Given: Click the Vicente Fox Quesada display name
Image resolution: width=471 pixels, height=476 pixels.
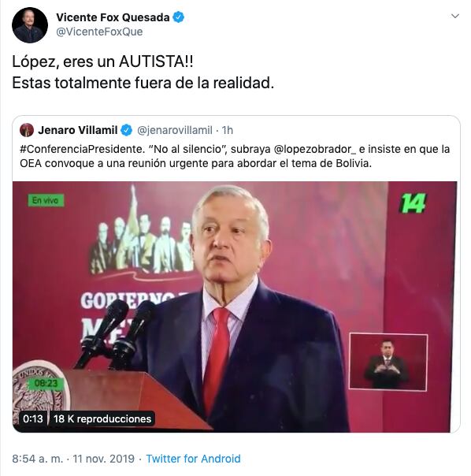Looking at the screenshot, I should [113, 17].
